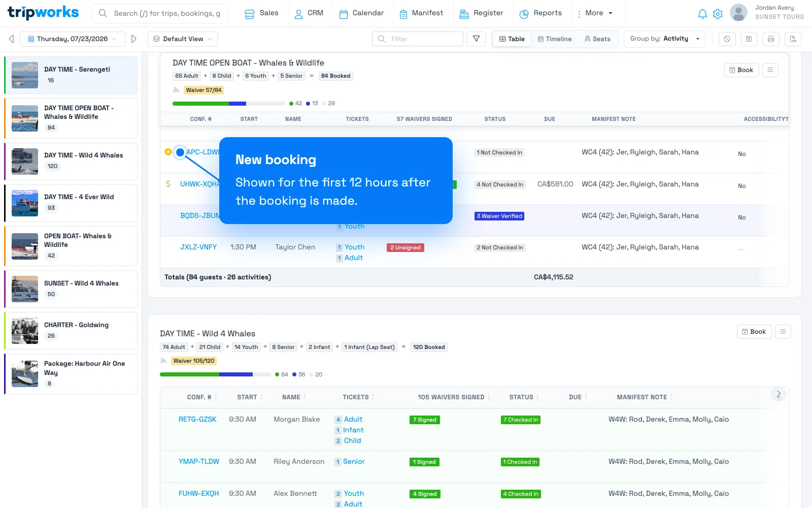Click the Wild 4 Whales capacity progress bar
812x508 pixels.
215,374
